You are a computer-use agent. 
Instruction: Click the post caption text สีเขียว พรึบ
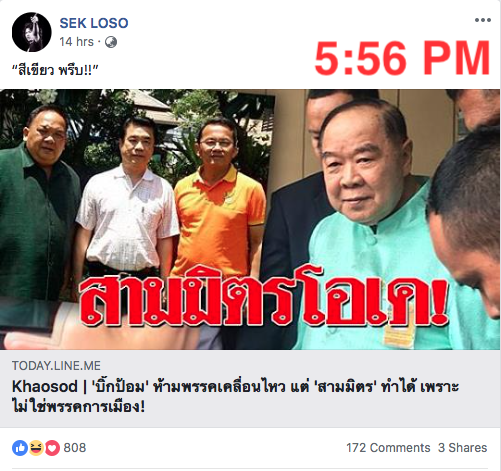point(55,71)
